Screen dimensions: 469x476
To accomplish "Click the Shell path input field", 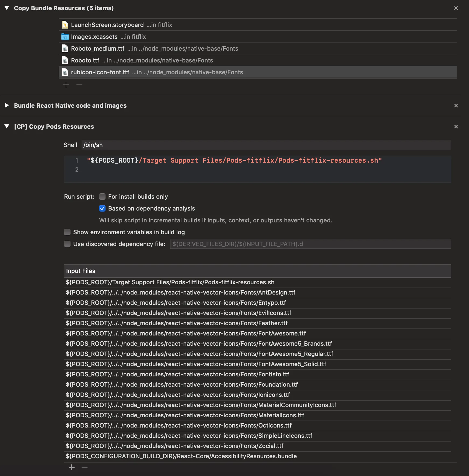I will 266,145.
